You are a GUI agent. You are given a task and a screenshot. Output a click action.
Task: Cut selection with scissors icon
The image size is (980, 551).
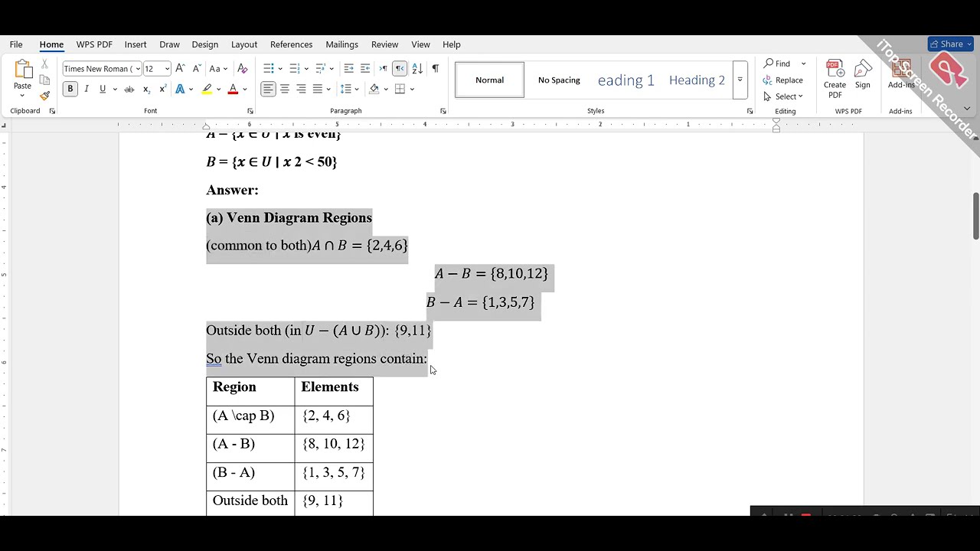(x=44, y=65)
